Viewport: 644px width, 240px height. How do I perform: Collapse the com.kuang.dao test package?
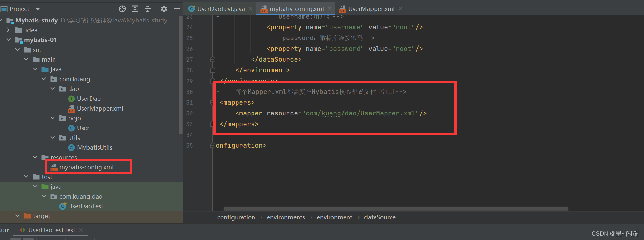(44, 196)
